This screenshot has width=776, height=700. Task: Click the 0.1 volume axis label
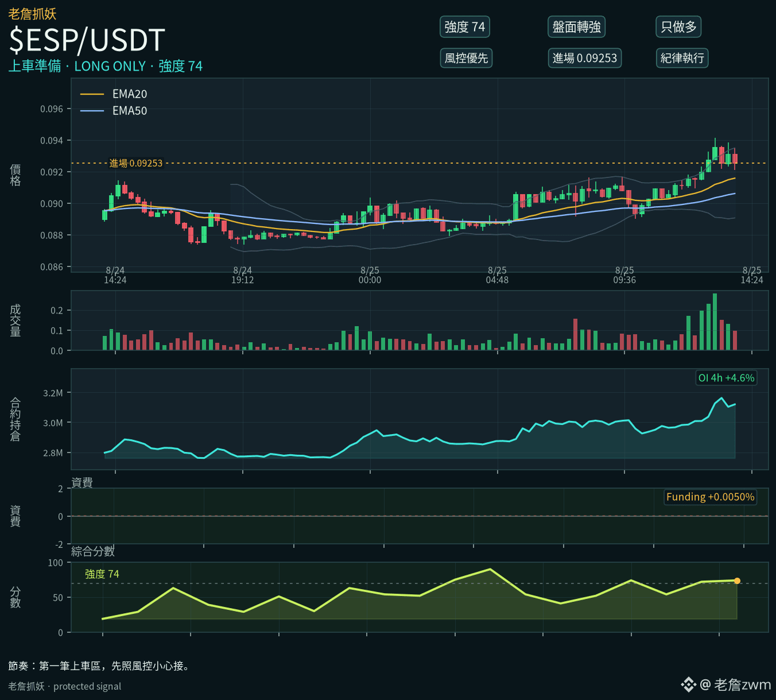(x=57, y=331)
